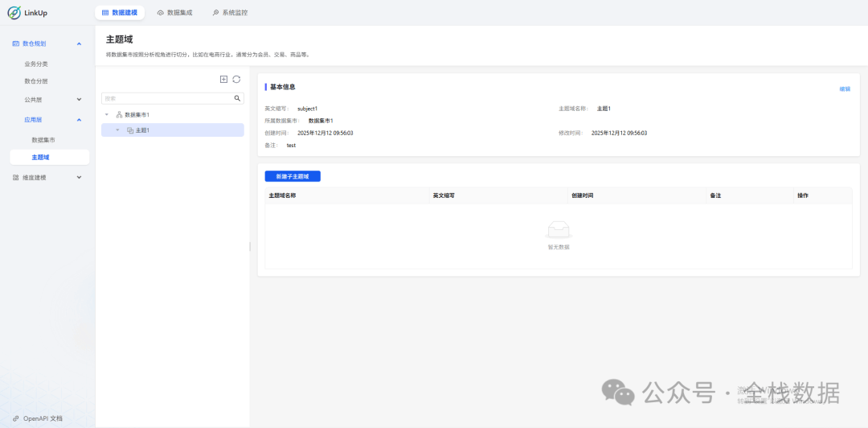Click the 新建子主题域 button
Viewport: 868px width, 428px height.
point(293,176)
